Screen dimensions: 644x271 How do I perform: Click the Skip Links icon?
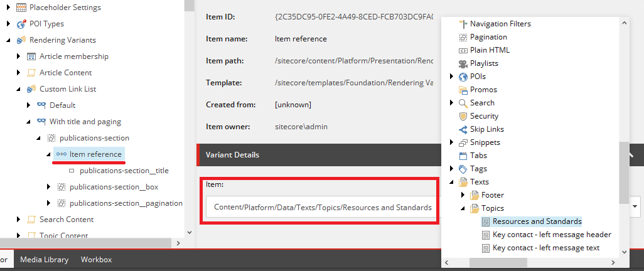(x=463, y=129)
